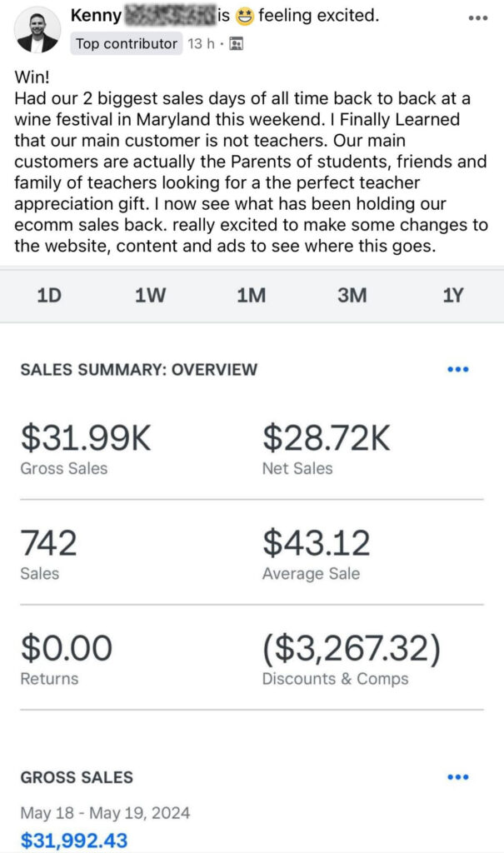This screenshot has width=504, height=853.
Task: Tap the 742 Sales count
Action: pyautogui.click(x=48, y=544)
